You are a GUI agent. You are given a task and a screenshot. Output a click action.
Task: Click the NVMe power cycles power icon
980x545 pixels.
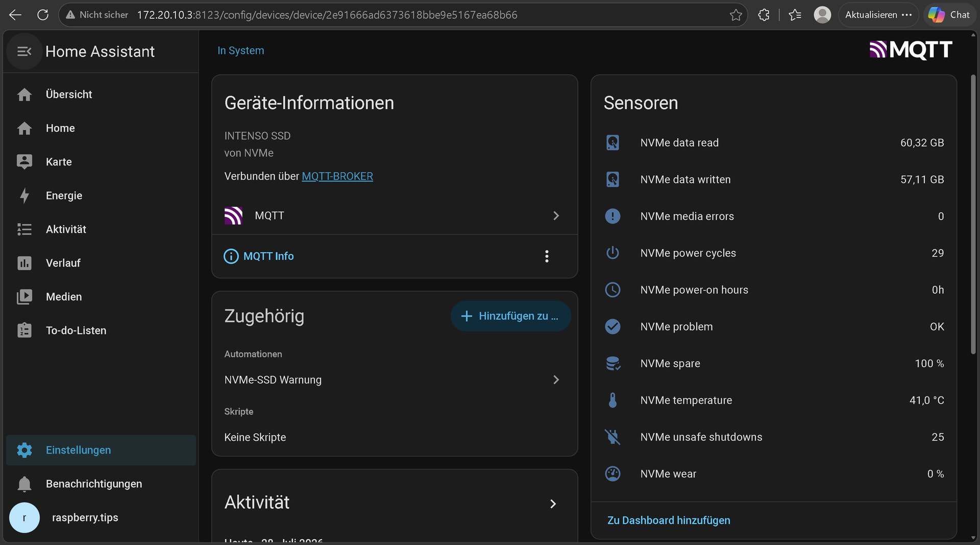point(612,253)
